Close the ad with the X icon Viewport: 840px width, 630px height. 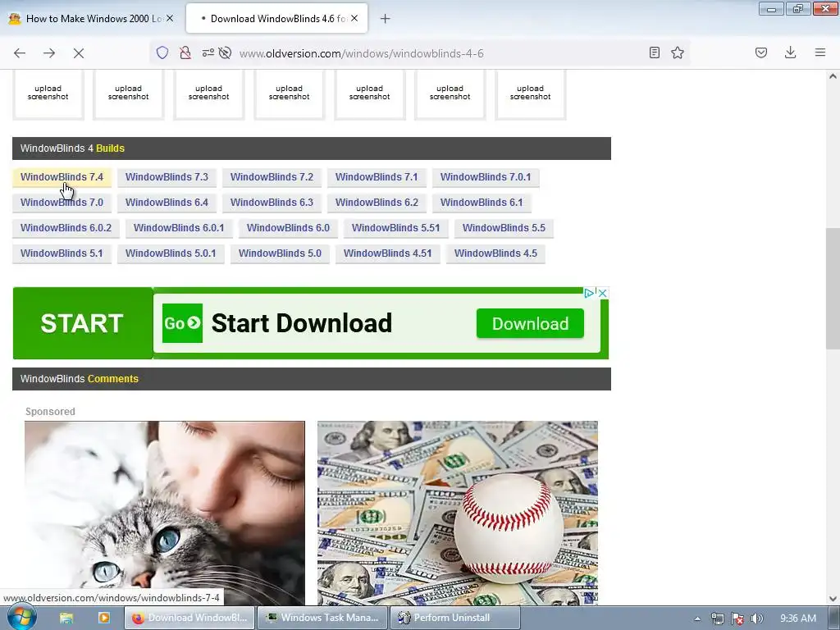tap(603, 293)
